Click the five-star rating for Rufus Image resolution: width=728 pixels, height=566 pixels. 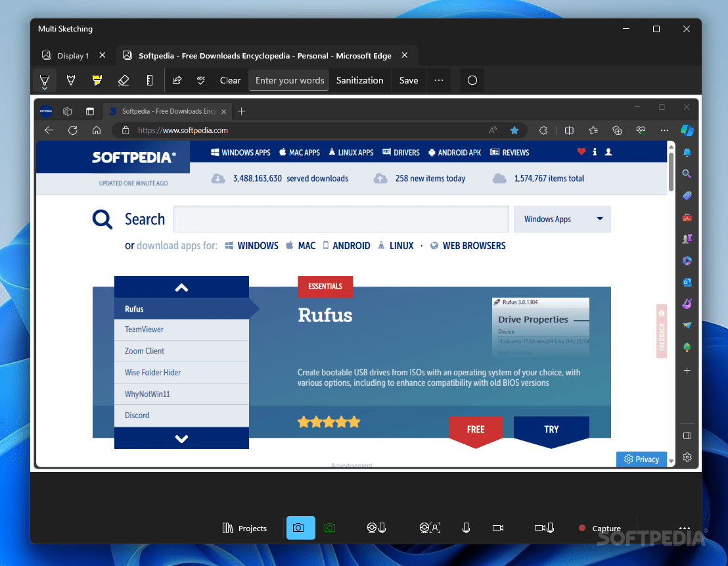(329, 422)
